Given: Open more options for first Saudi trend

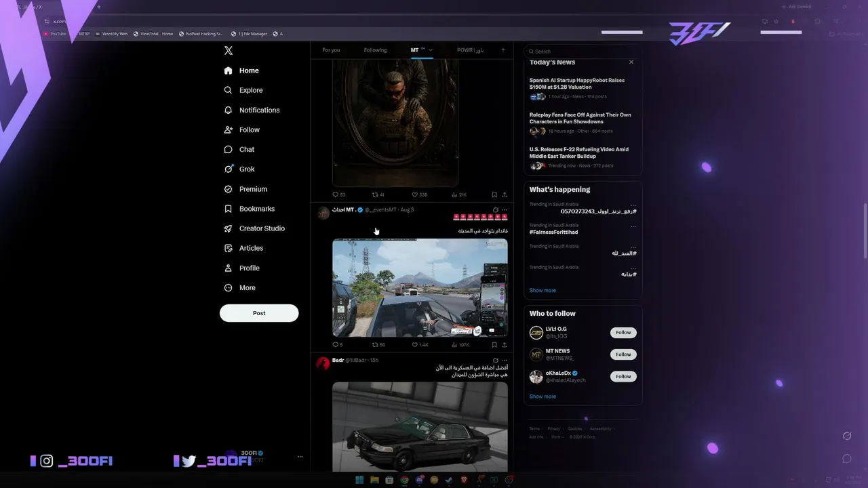Looking at the screenshot, I should coord(633,205).
